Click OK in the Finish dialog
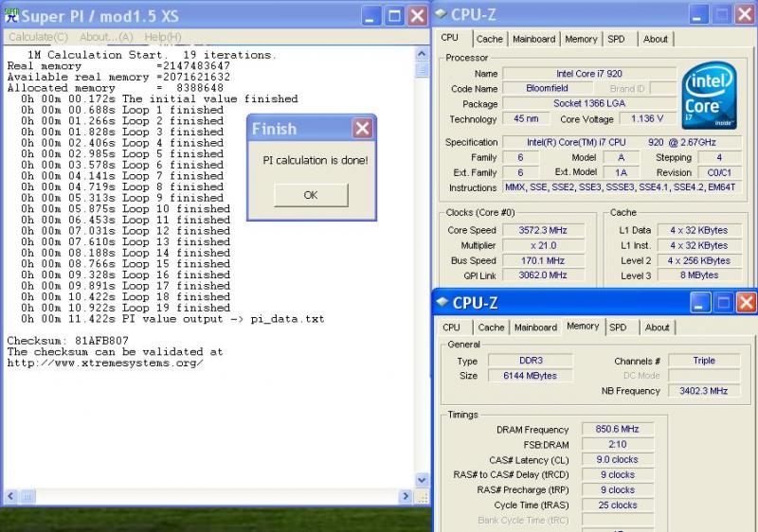The width and height of the screenshot is (758, 532). (x=311, y=195)
